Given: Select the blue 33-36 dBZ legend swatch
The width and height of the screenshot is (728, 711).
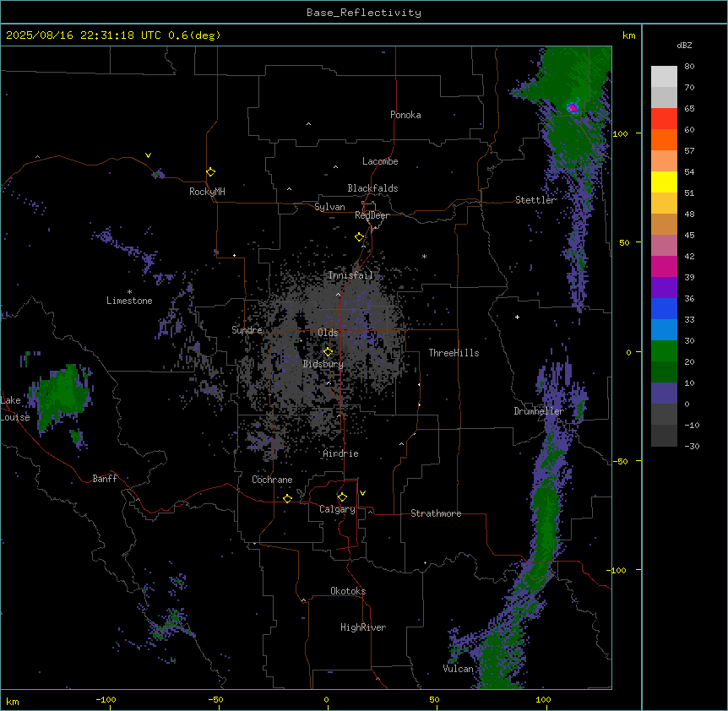Looking at the screenshot, I should 664,308.
